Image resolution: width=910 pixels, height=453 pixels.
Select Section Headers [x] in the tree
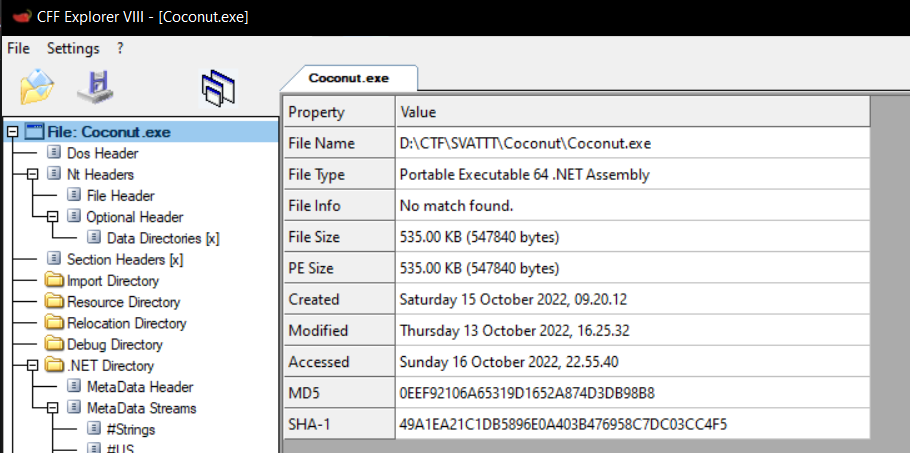coord(125,260)
